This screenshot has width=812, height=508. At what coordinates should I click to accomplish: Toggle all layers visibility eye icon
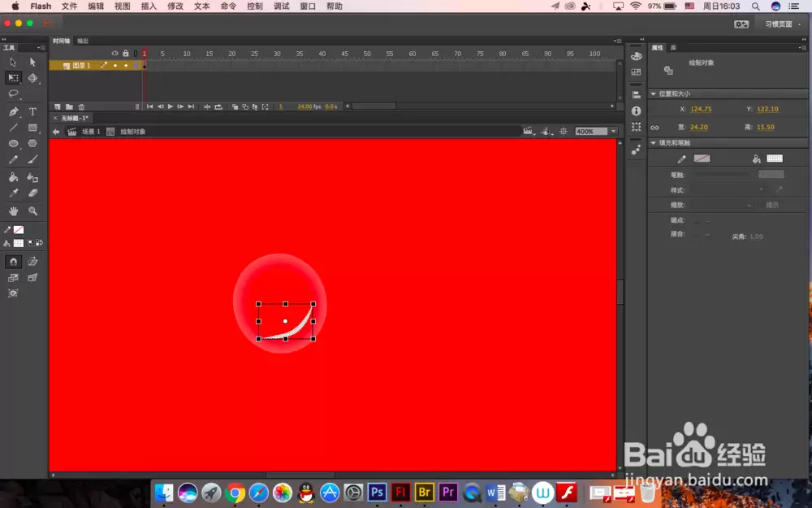coord(115,54)
